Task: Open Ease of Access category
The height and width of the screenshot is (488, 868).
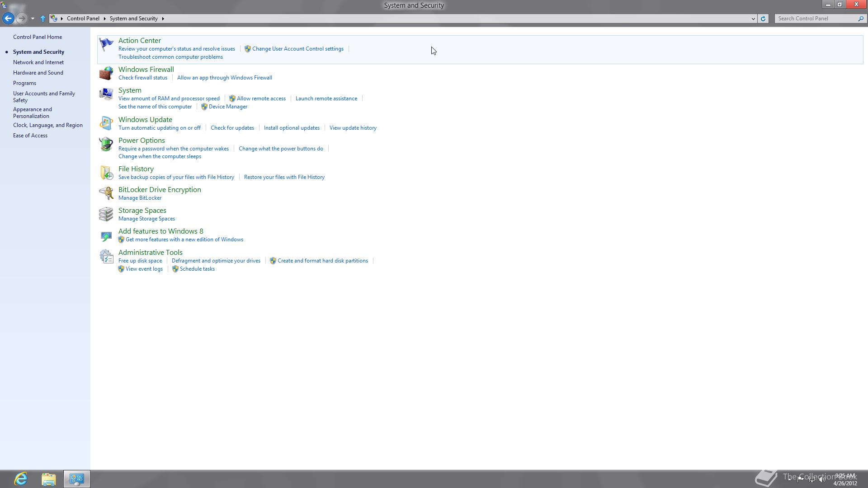Action: point(30,136)
